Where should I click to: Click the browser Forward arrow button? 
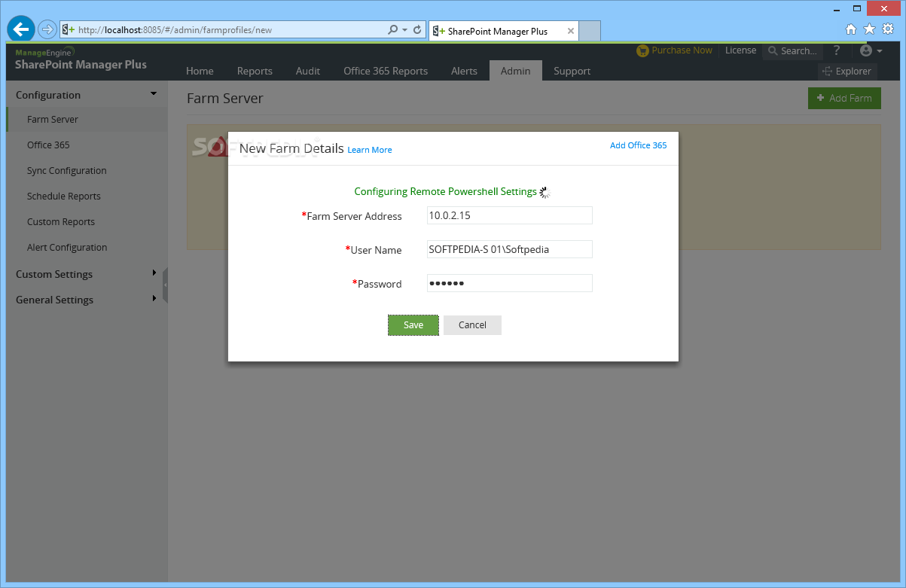click(47, 29)
